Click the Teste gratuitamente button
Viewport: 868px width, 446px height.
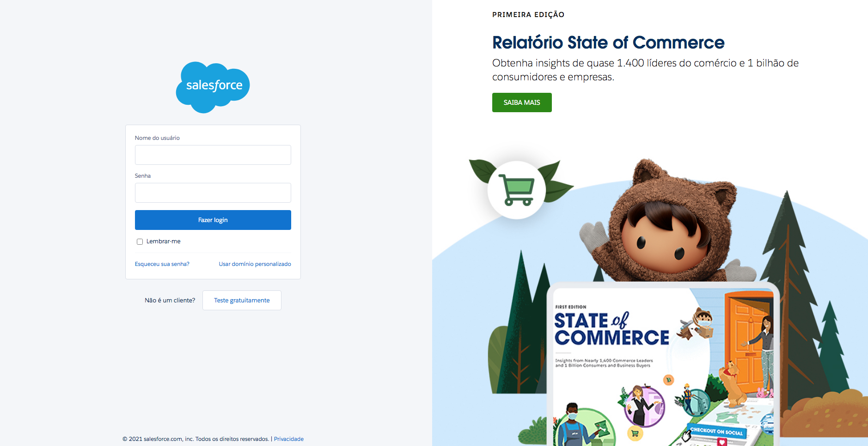point(242,301)
